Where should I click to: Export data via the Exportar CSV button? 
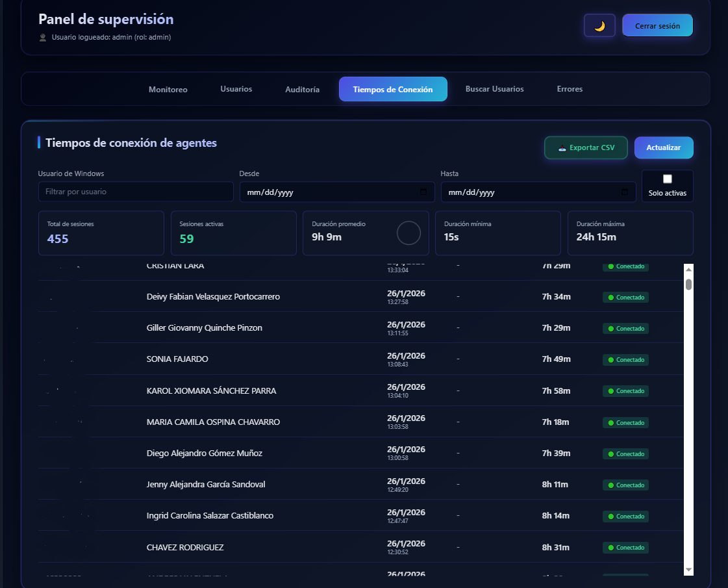tap(586, 147)
